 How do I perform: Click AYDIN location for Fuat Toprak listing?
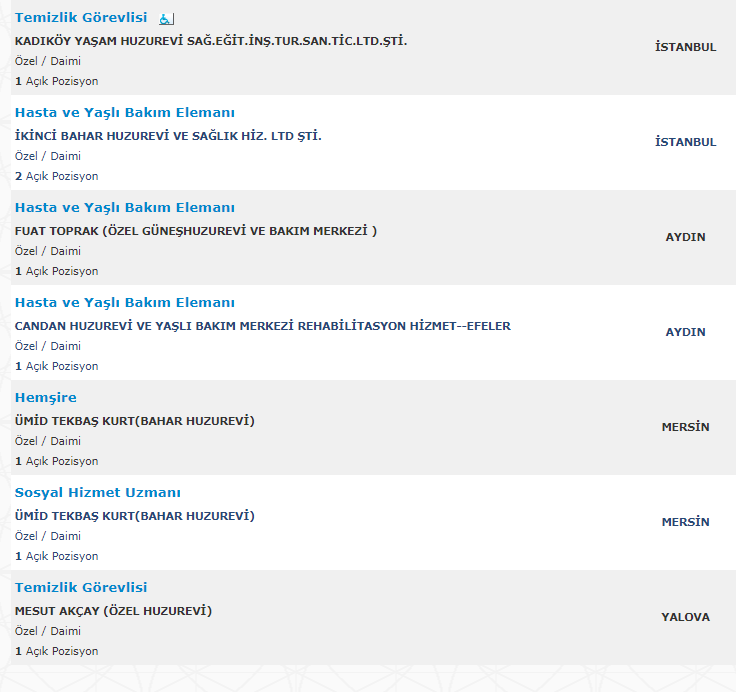click(685, 237)
